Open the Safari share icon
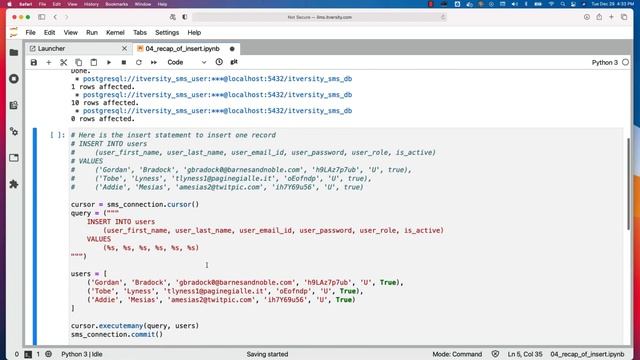The image size is (640, 360). (599, 17)
